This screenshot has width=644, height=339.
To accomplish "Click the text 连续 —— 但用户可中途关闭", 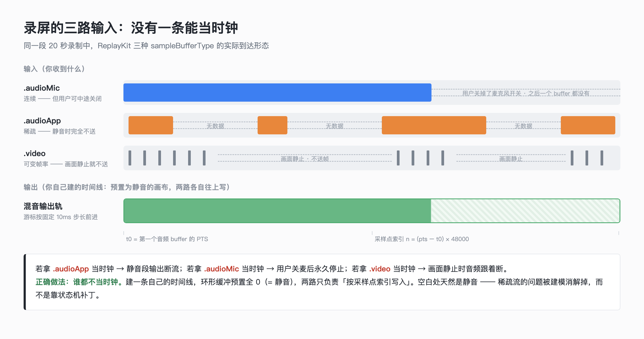I will pyautogui.click(x=63, y=99).
